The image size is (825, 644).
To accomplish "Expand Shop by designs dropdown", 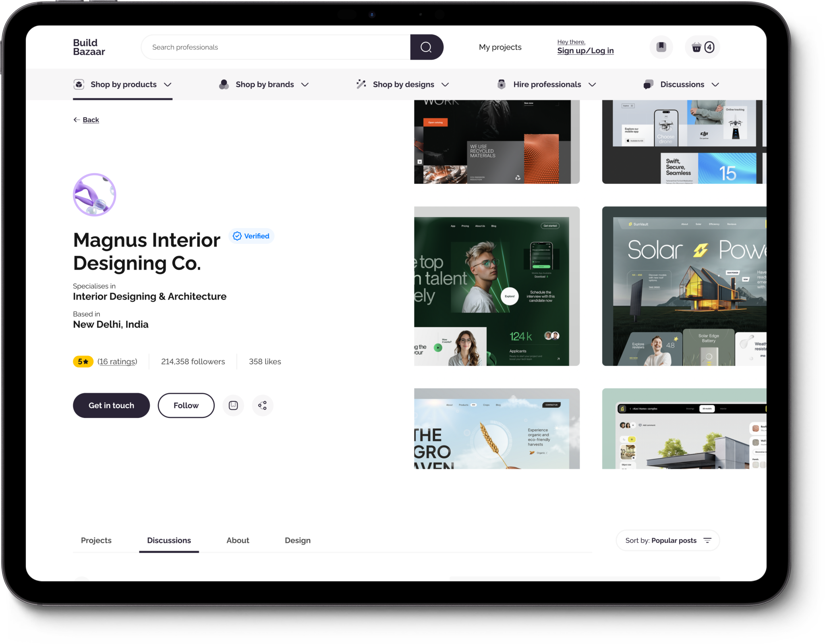I will coord(403,85).
